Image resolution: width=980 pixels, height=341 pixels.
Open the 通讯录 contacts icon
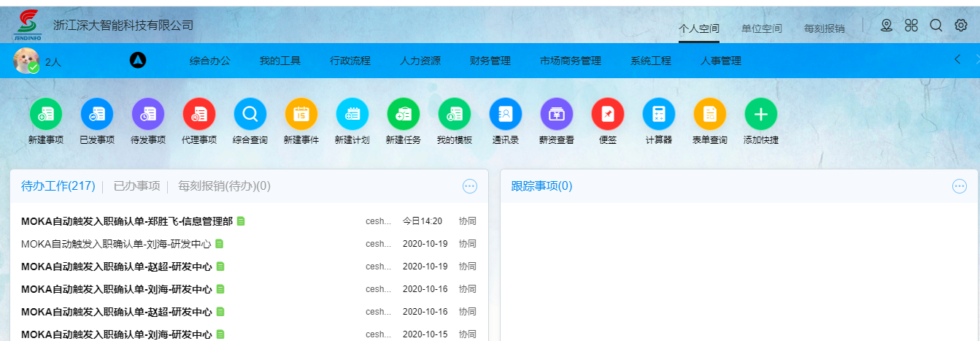click(x=505, y=114)
